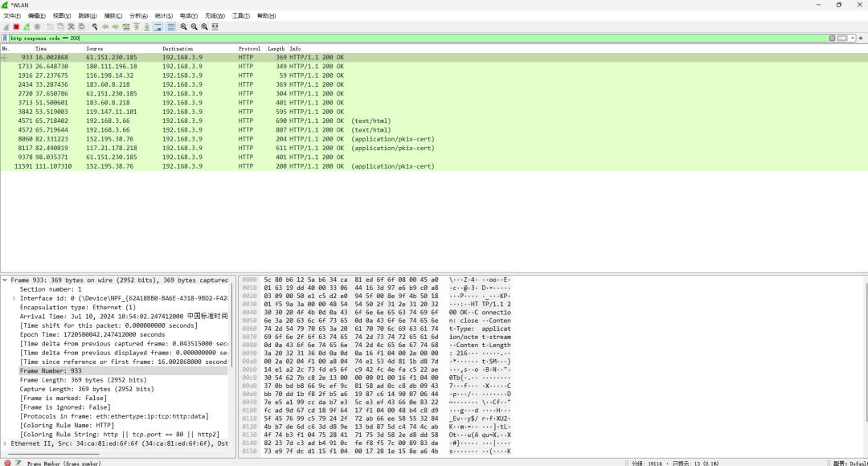Toggle auto-scroll during live capture
This screenshot has height=466, width=868.
[158, 27]
